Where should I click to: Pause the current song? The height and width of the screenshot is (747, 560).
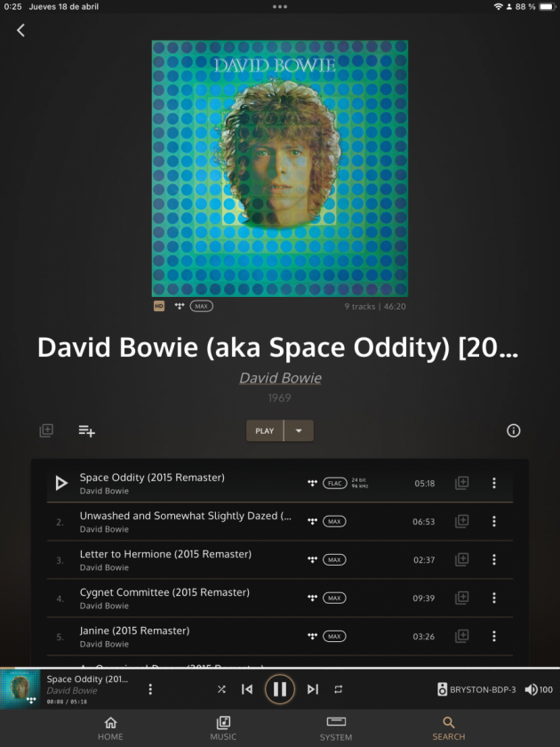pyautogui.click(x=279, y=689)
